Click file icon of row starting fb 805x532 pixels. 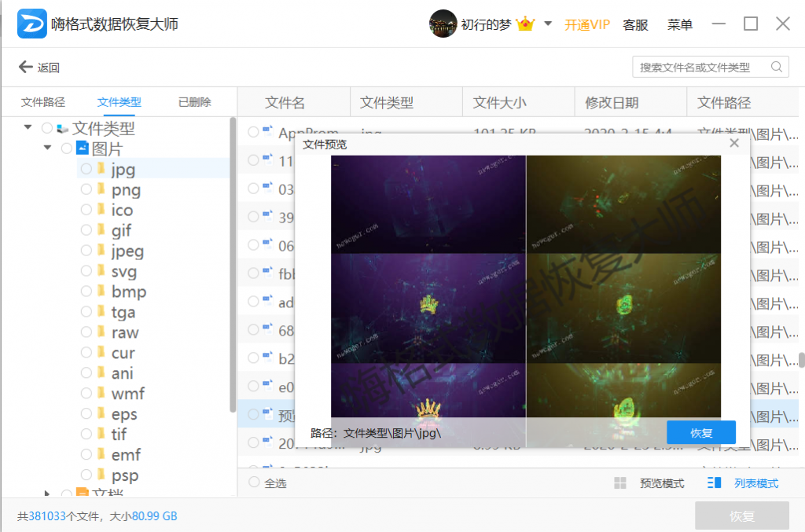click(x=267, y=272)
